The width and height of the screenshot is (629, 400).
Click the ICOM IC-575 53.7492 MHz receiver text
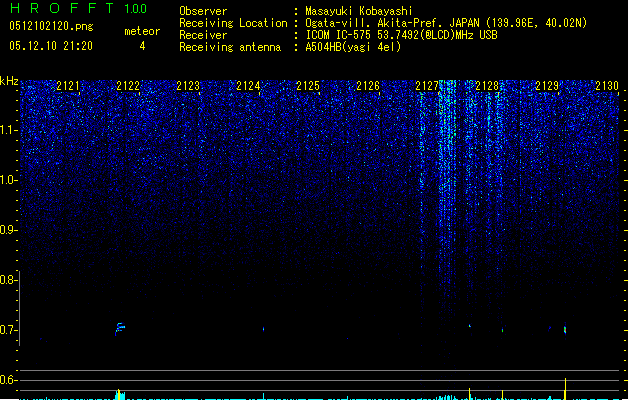pyautogui.click(x=401, y=35)
